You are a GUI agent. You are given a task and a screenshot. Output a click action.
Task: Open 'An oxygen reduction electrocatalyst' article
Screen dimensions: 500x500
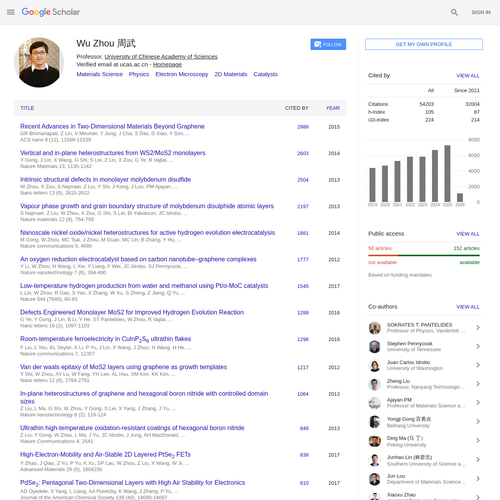pos(138,259)
